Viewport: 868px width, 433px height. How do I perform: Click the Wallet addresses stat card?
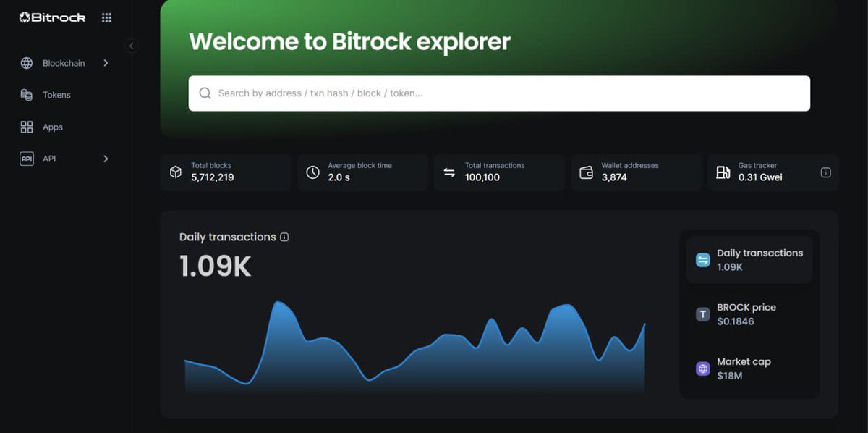tap(637, 172)
